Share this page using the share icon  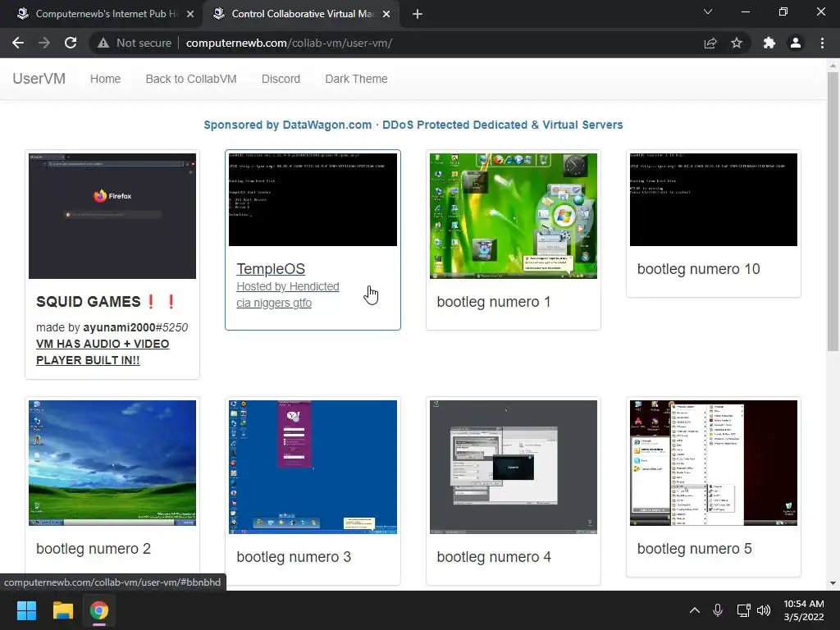[x=710, y=43]
